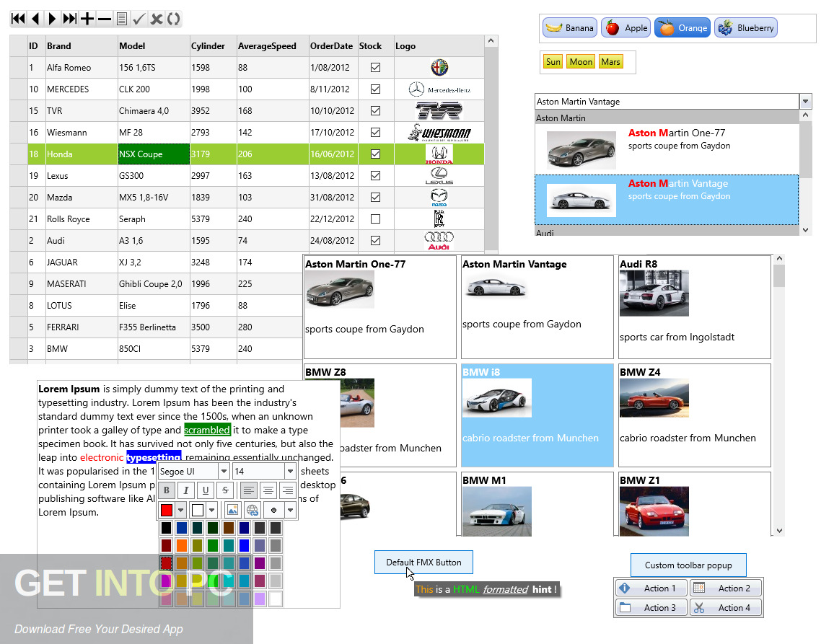834x644 pixels.
Task: Refresh data with circular arrows icon
Action: [173, 19]
